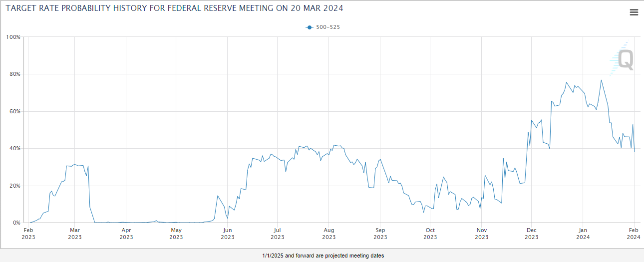This screenshot has width=644, height=262.
Task: Select the 80% y-axis label
Action: pyautogui.click(x=14, y=74)
